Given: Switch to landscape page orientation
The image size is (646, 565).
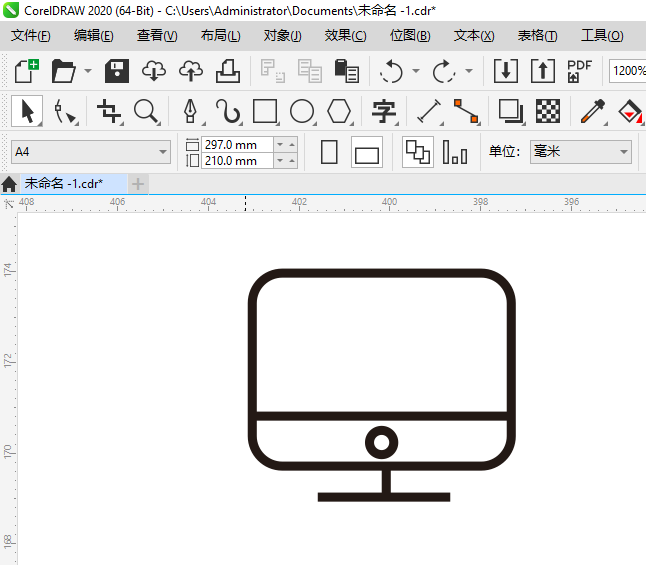Looking at the screenshot, I should pos(367,152).
